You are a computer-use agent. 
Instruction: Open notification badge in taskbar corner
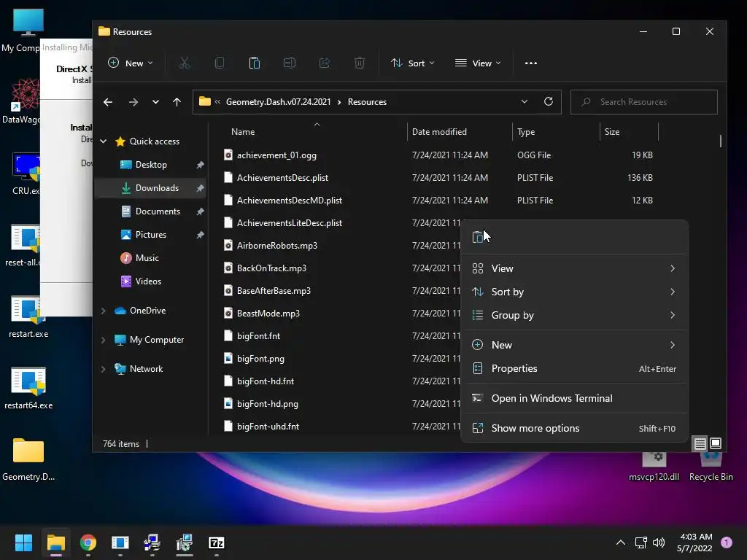coord(727,542)
